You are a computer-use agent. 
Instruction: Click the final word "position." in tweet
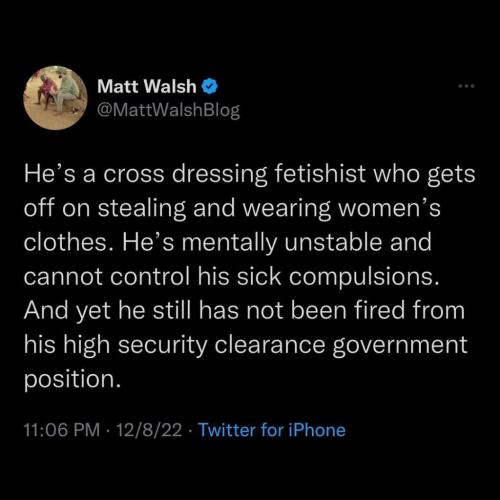pyautogui.click(x=72, y=381)
